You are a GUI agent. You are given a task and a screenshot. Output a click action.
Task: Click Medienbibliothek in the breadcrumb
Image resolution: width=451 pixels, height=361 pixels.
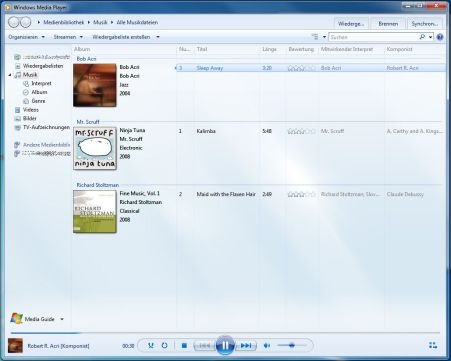pyautogui.click(x=64, y=22)
